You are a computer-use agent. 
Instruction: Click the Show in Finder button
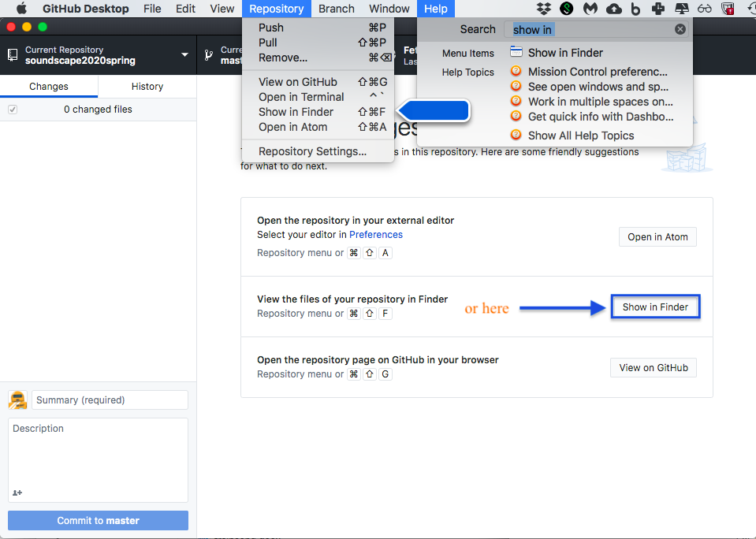(x=655, y=307)
